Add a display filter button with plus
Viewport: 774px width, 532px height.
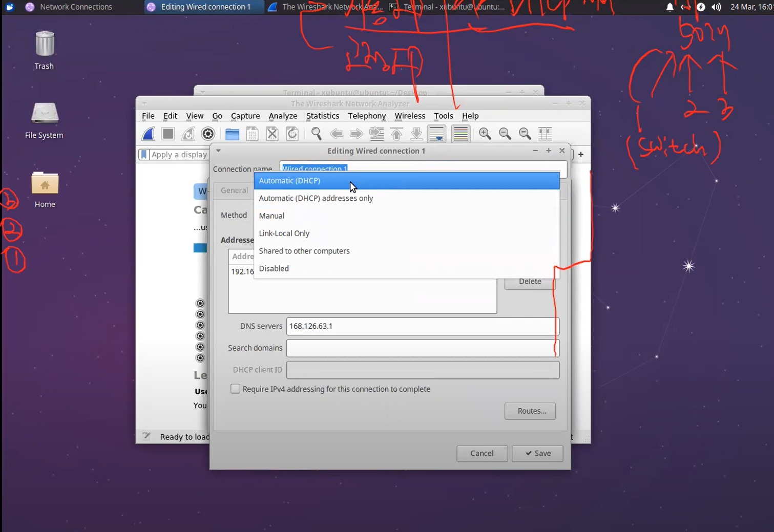coord(581,154)
